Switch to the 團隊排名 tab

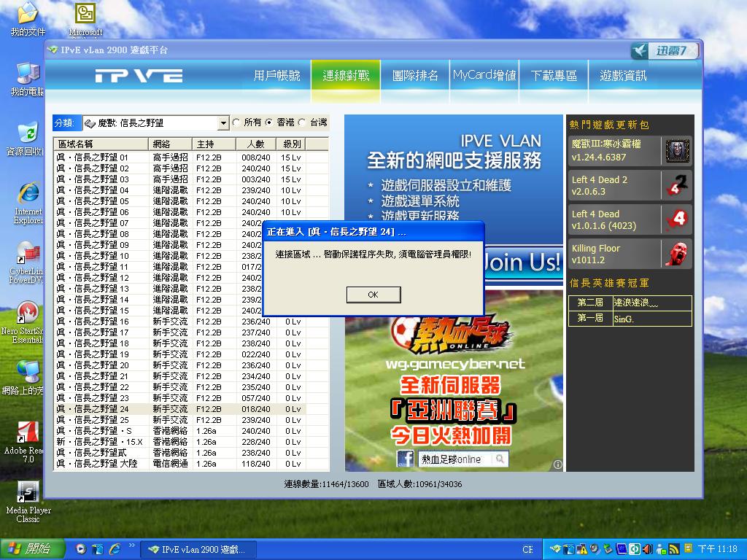(415, 76)
